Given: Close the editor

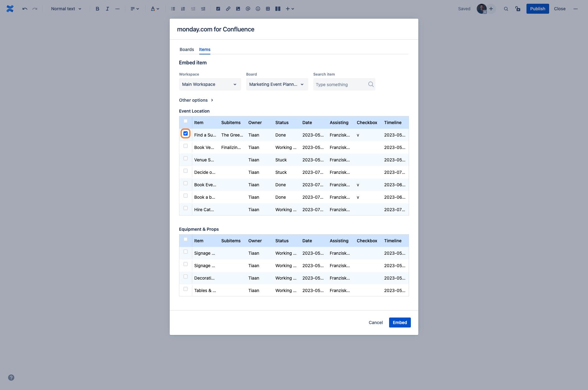Looking at the screenshot, I should click(560, 9).
